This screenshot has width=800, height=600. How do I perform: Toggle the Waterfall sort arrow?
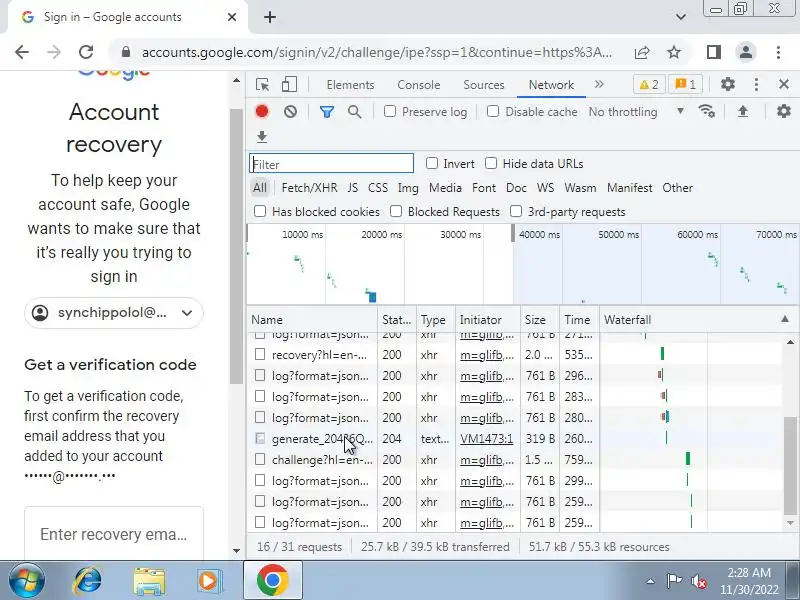(x=785, y=319)
